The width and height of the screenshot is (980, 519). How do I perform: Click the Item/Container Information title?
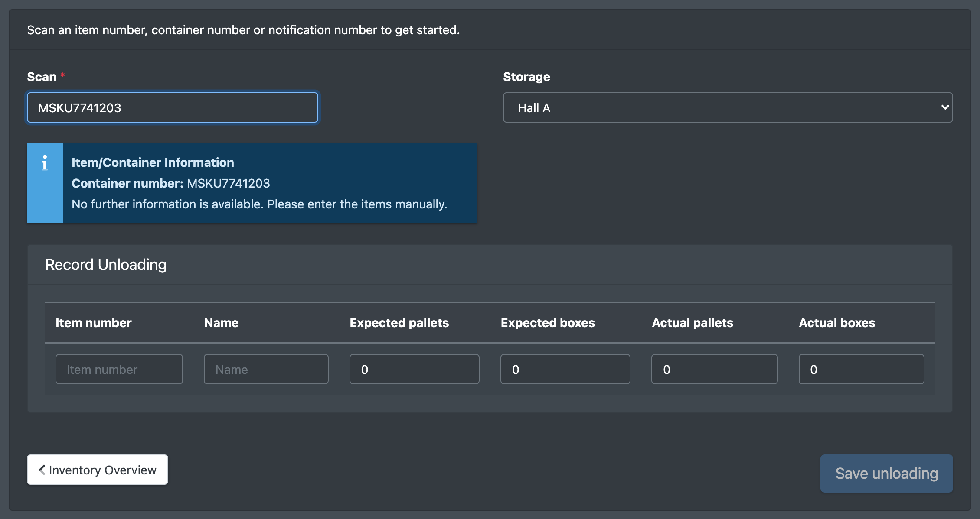[153, 162]
